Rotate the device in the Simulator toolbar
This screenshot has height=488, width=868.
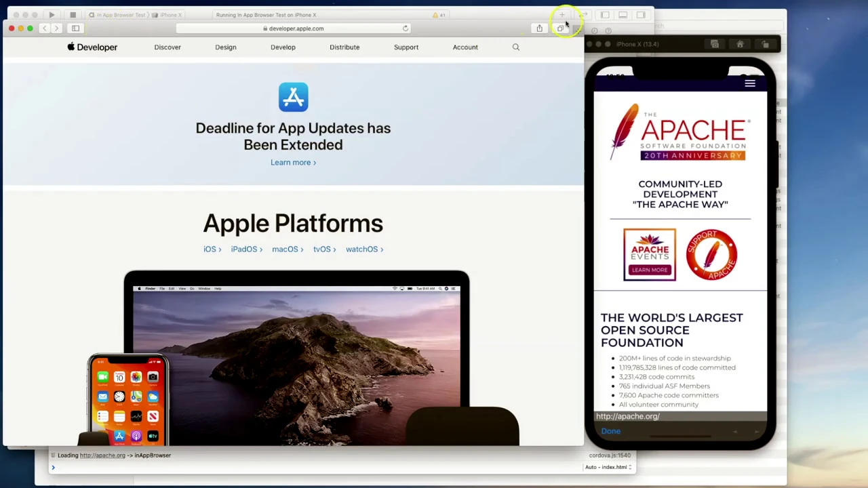765,45
